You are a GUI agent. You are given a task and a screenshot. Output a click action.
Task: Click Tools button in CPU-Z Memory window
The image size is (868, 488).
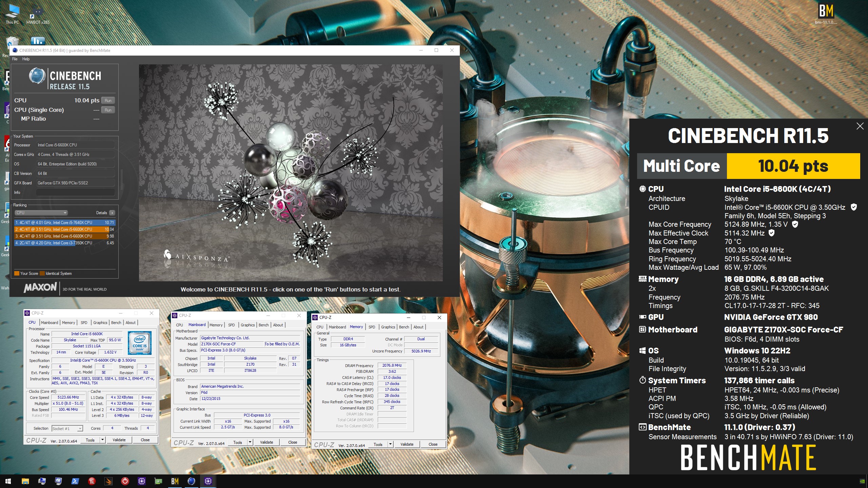pos(378,444)
